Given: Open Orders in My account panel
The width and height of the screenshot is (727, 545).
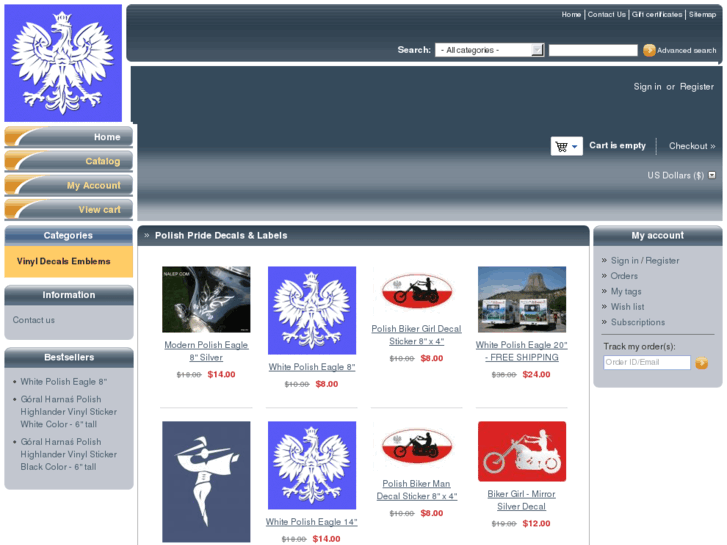Looking at the screenshot, I should (624, 276).
